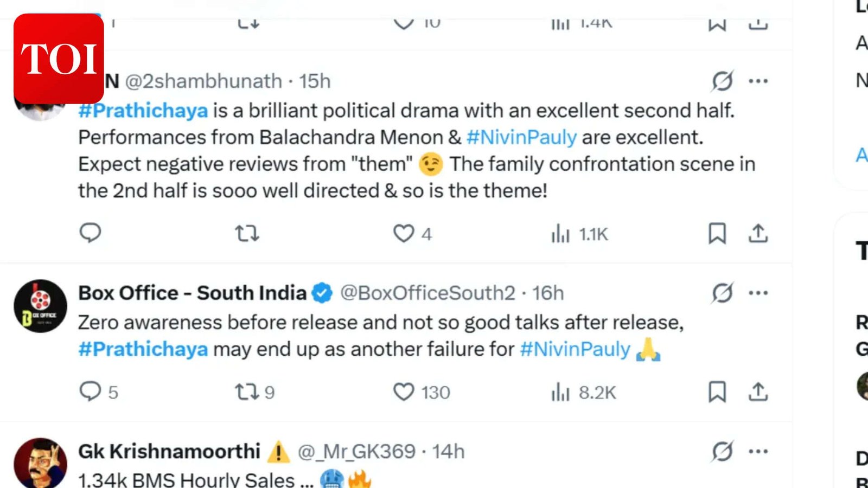868x488 pixels.
Task: Reply to the 2shambhunath Prathichaya tweet
Action: tap(90, 233)
